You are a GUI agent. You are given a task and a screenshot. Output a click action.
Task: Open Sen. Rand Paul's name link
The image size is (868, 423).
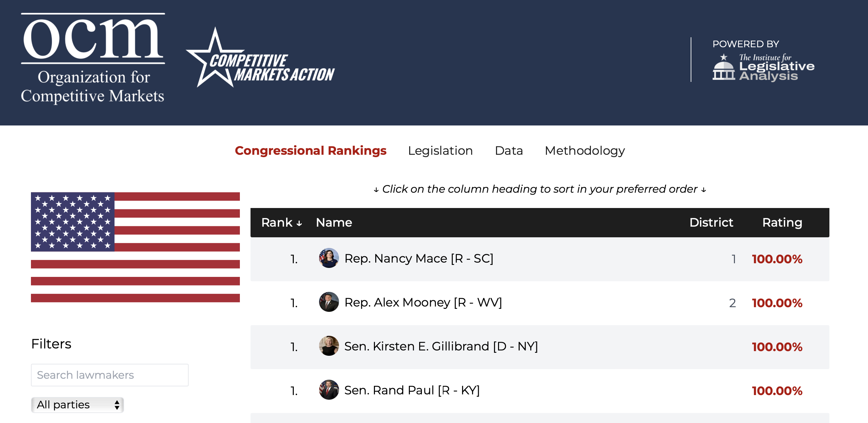[x=412, y=390]
